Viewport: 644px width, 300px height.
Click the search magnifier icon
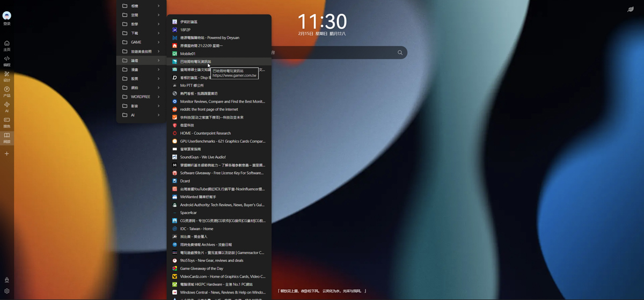[400, 53]
